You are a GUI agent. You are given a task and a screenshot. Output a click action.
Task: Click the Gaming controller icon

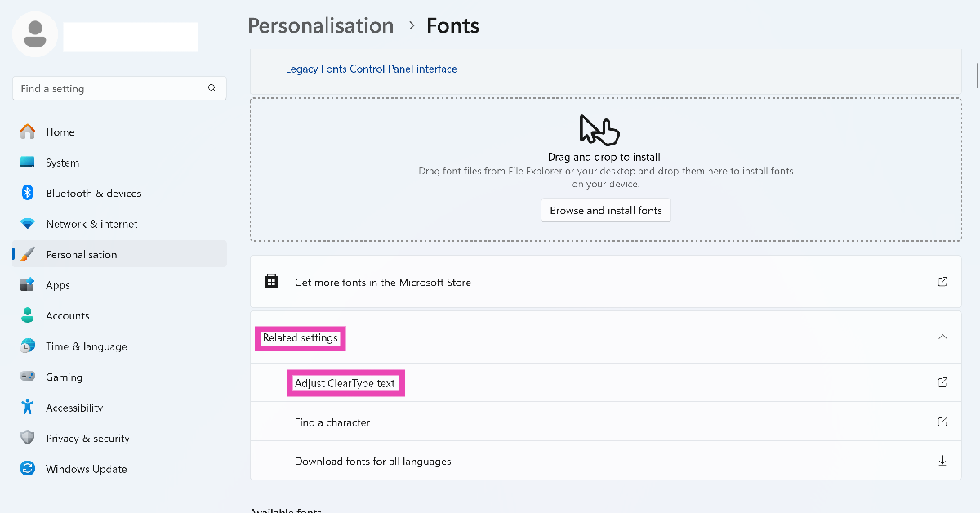(x=28, y=377)
